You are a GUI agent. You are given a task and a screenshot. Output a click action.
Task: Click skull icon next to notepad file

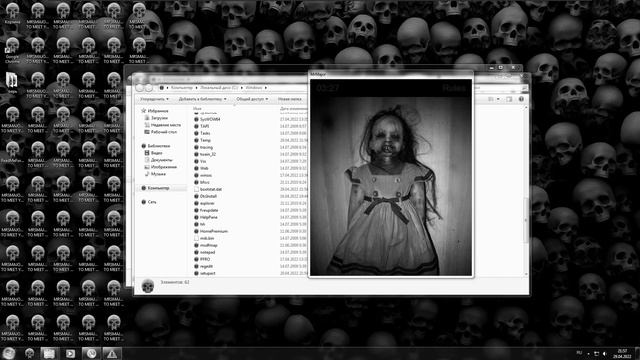tap(196, 252)
